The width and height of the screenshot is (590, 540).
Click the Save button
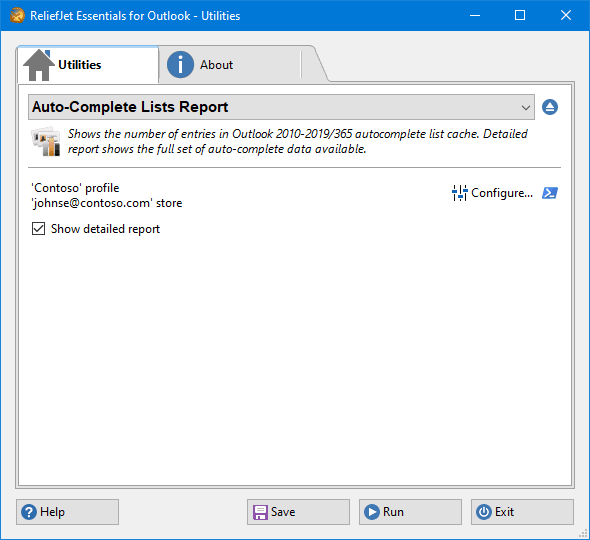coord(298,512)
